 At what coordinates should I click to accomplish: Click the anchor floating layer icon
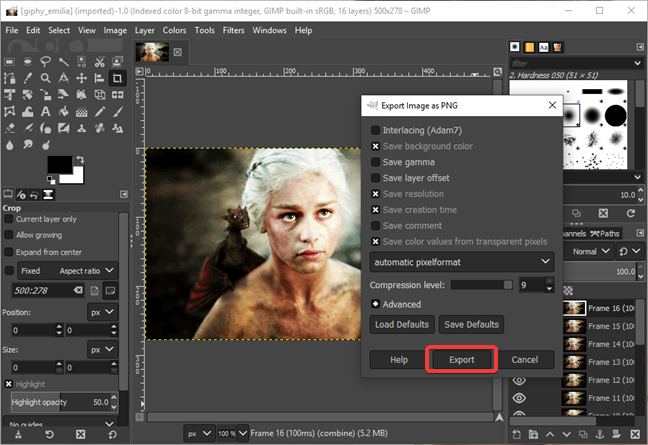[600, 434]
